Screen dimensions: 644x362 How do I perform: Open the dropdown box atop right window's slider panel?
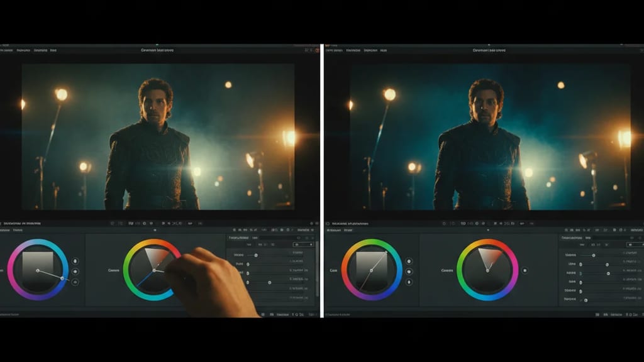point(634,244)
